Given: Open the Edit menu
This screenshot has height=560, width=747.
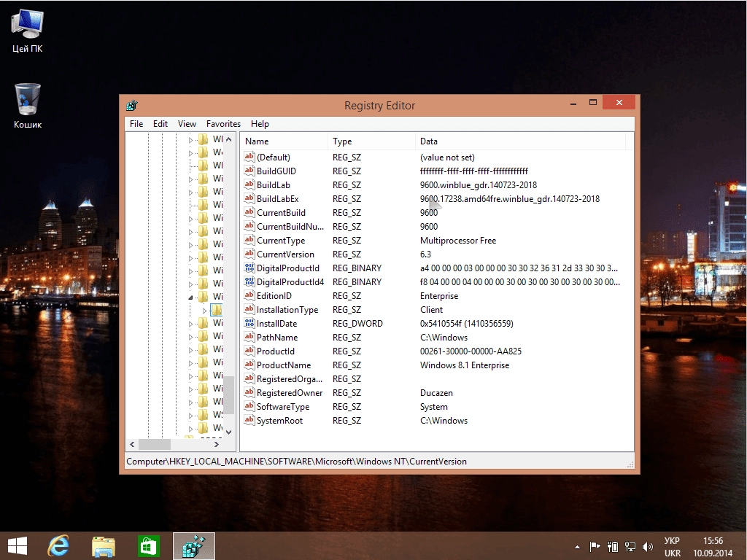Looking at the screenshot, I should pos(160,124).
